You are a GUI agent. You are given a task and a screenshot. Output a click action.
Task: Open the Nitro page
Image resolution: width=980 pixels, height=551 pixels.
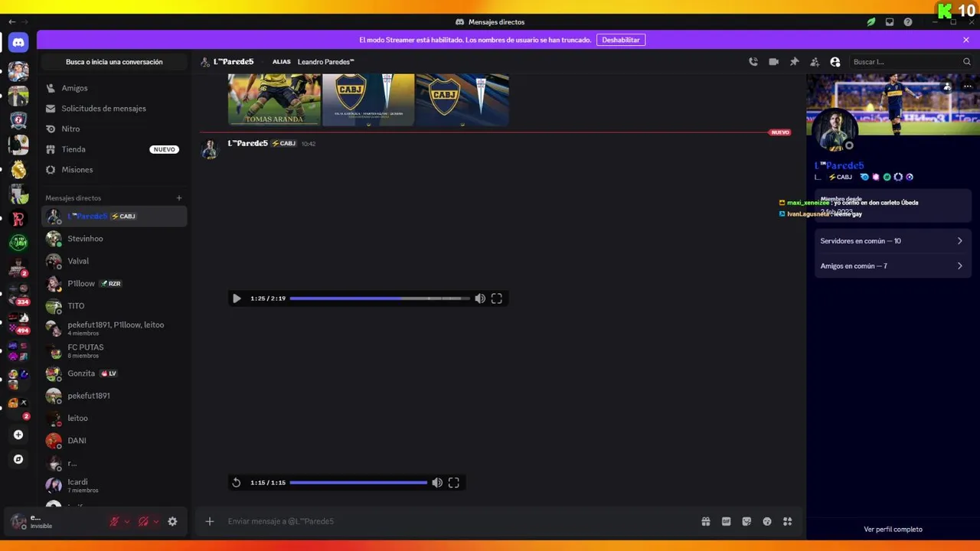tap(114, 129)
